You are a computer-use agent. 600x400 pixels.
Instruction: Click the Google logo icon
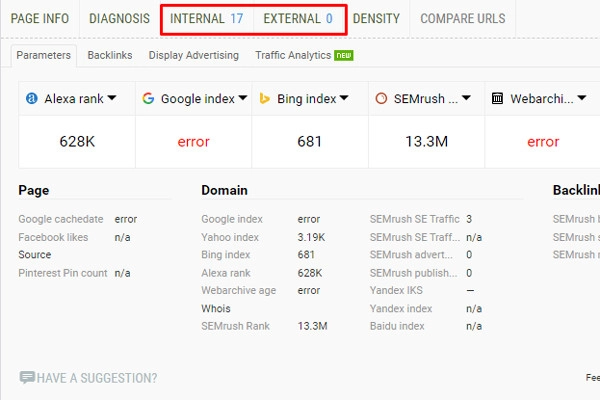tap(148, 98)
